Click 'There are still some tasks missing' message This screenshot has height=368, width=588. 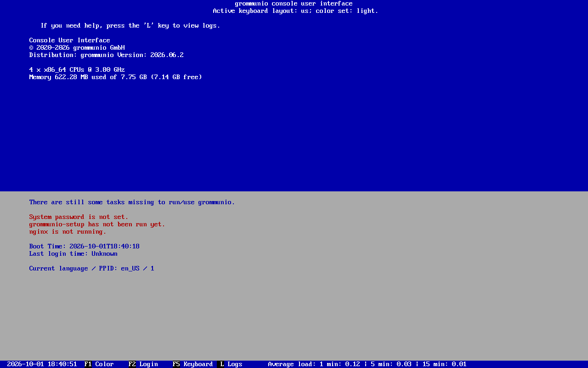[132, 202]
